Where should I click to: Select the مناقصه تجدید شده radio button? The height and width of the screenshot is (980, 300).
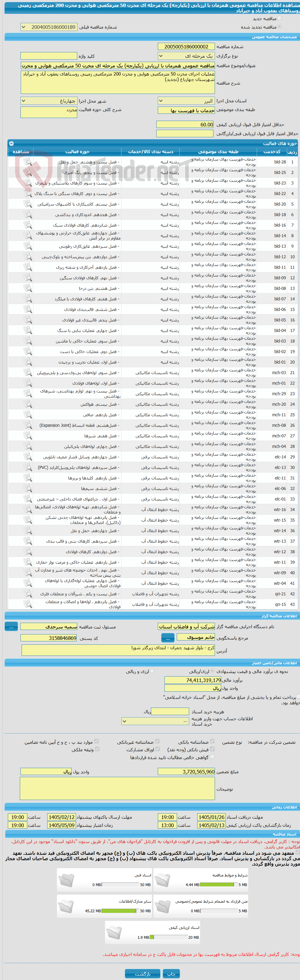point(280,26)
